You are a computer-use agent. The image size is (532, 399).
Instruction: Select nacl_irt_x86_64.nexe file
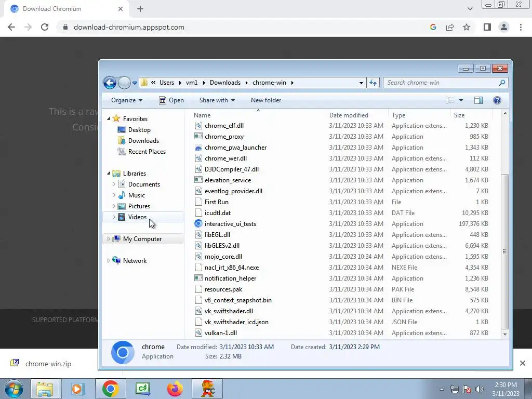232,268
